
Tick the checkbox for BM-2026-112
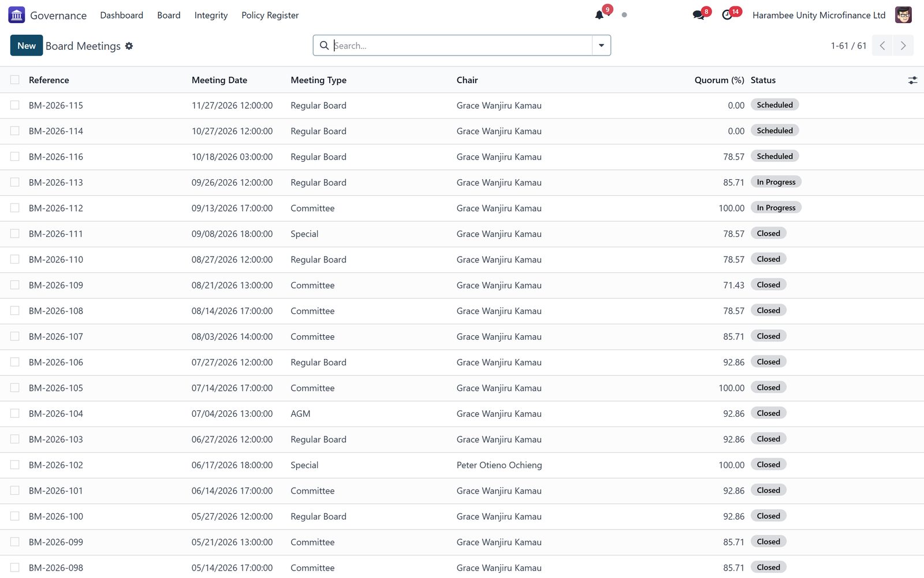[15, 208]
